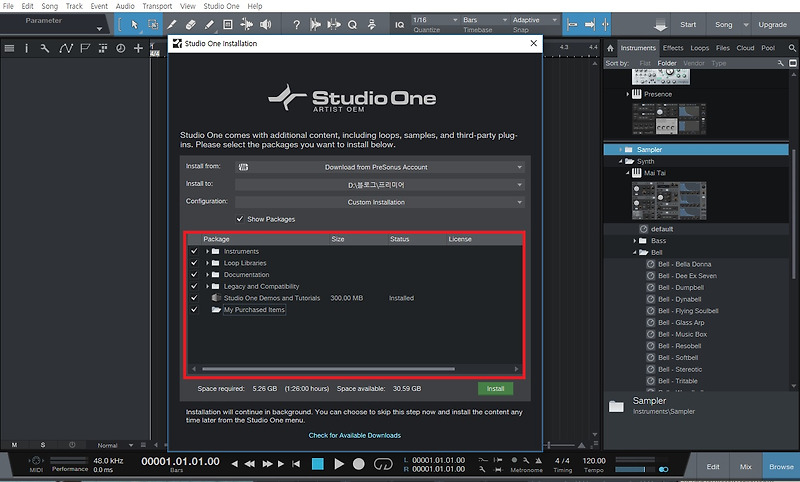Uncheck My Purchased Items checkbox
This screenshot has height=482, width=800.
tap(194, 310)
